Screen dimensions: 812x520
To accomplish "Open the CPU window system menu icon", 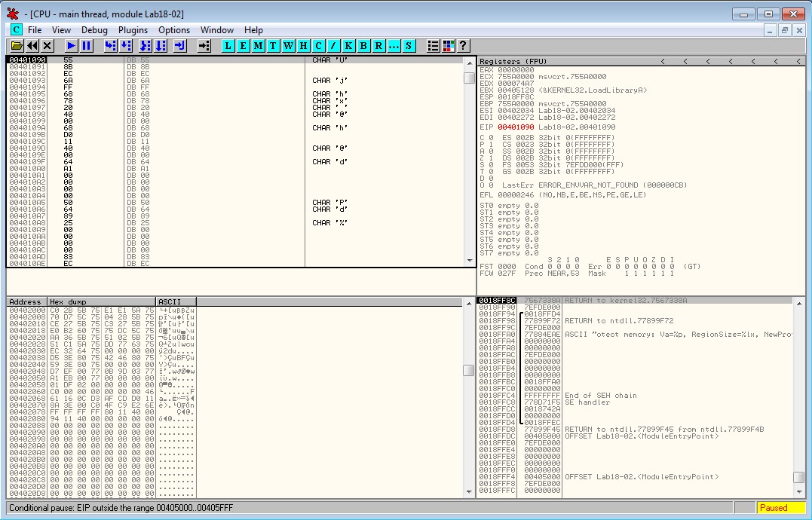I will coord(16,30).
